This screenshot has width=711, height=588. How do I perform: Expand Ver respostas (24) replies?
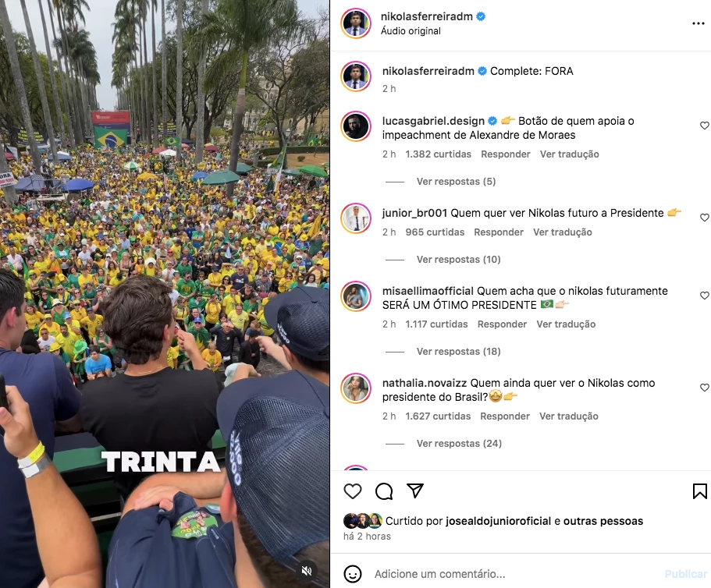(x=459, y=443)
